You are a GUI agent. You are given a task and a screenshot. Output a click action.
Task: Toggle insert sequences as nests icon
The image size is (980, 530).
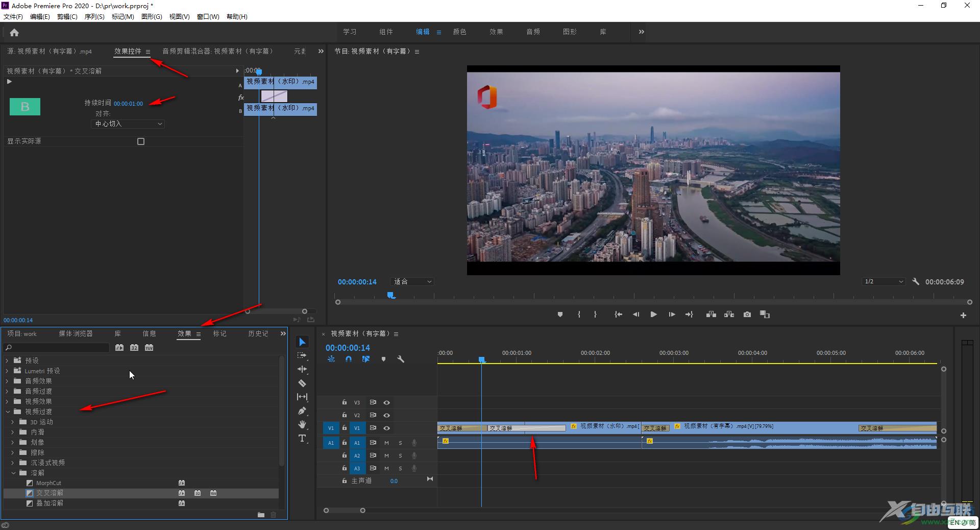tap(331, 359)
